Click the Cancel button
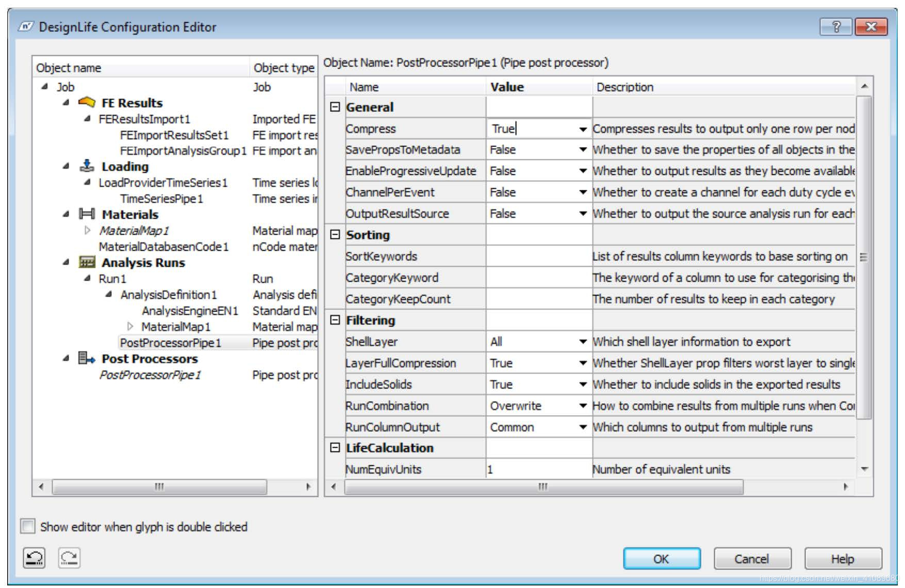This screenshot has width=905, height=588. pos(752,559)
